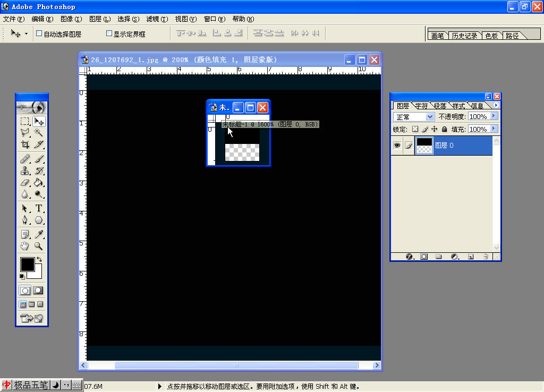Screen dimensions: 544x392
Task: Select the Magic Wand tool
Action: point(38,132)
